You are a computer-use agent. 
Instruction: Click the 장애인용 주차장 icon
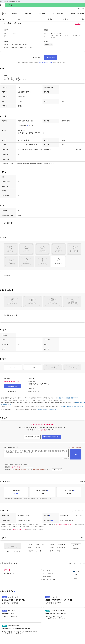[13, 301]
